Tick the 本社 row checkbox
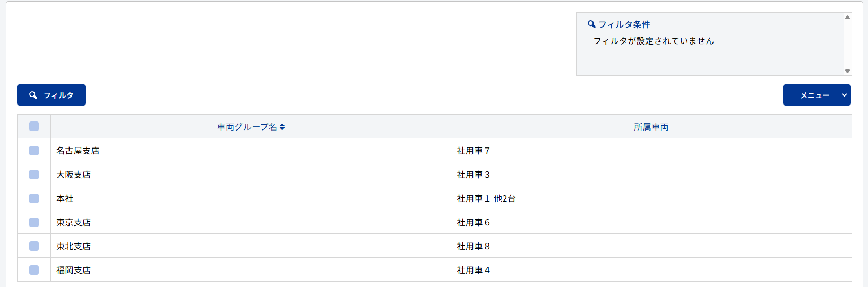 point(34,198)
